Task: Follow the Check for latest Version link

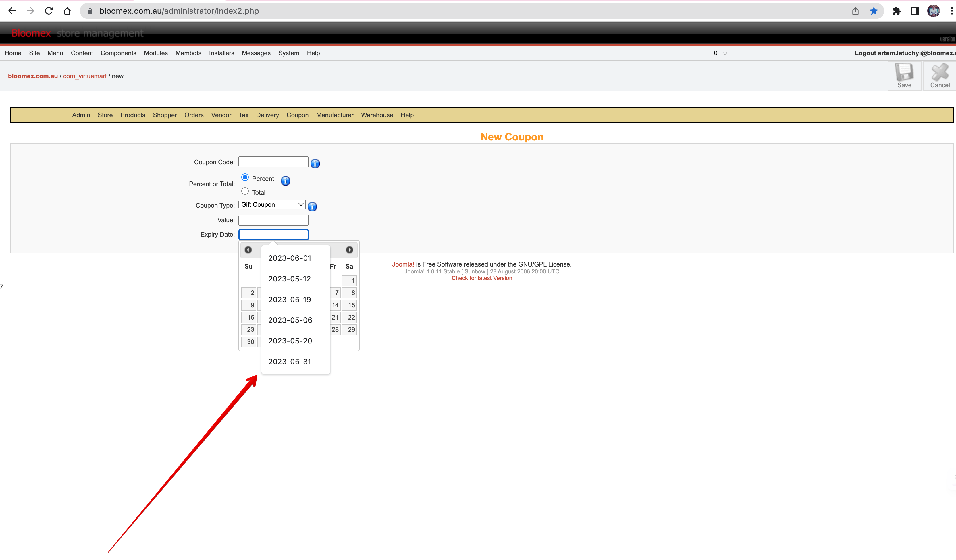Action: [x=482, y=278]
